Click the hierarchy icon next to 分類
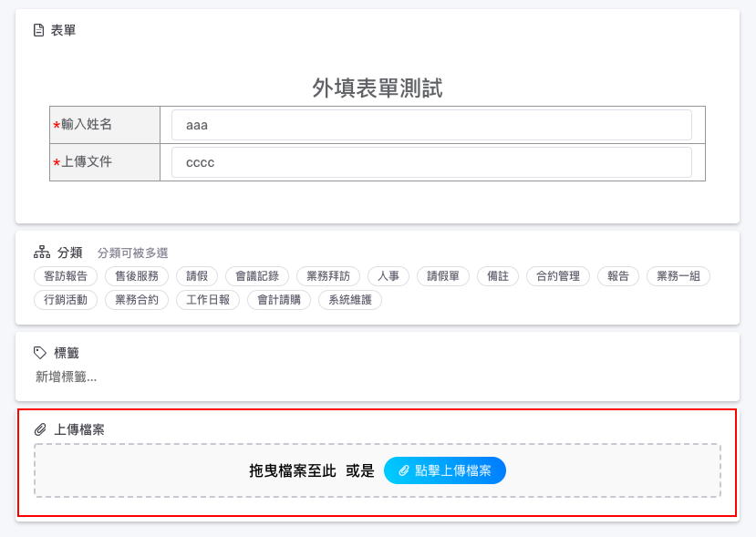Viewport: 756px width, 537px height. pos(41,253)
